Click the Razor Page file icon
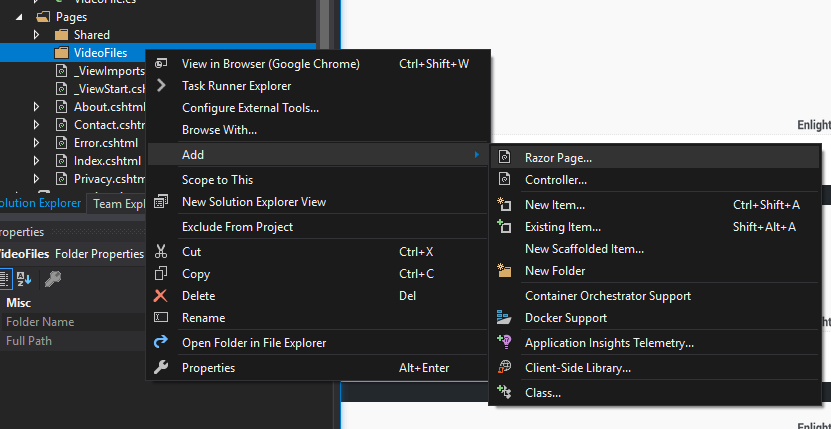This screenshot has width=831, height=429. pyautogui.click(x=505, y=157)
